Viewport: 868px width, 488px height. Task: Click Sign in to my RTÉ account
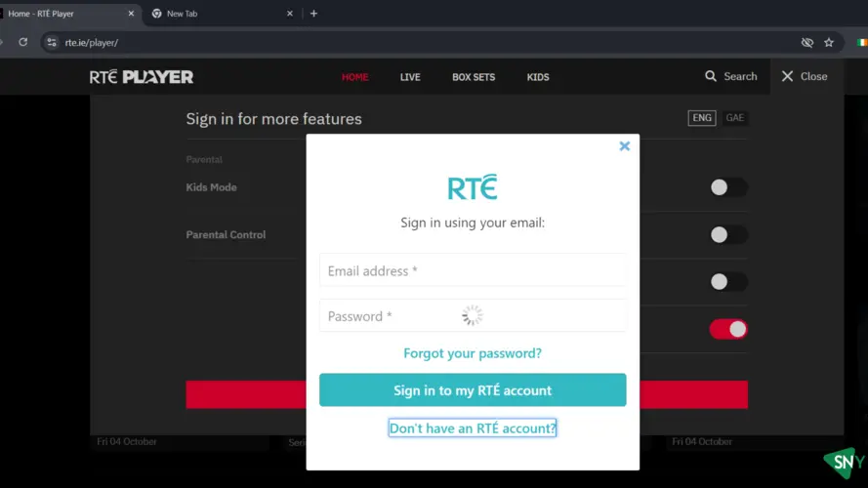[x=473, y=390]
